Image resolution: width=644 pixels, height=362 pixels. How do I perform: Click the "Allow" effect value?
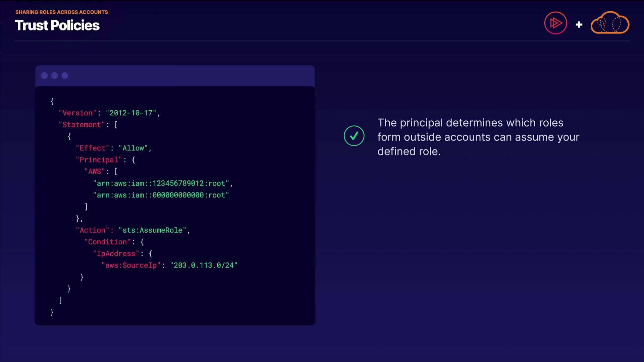coord(133,148)
